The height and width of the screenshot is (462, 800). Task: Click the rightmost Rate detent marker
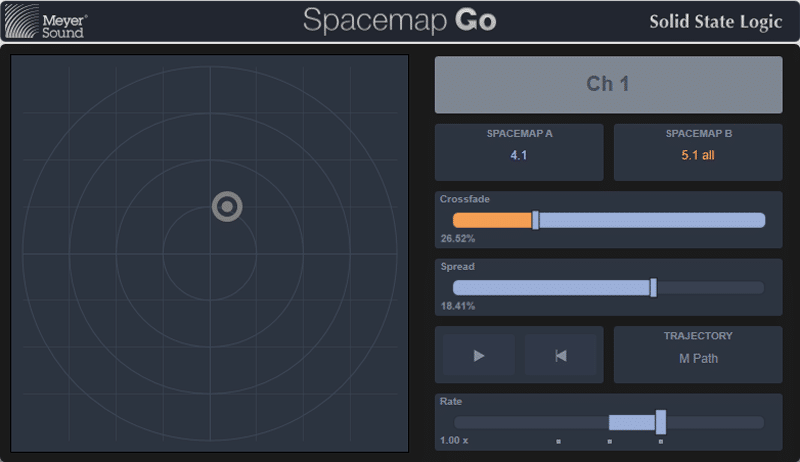pos(660,441)
